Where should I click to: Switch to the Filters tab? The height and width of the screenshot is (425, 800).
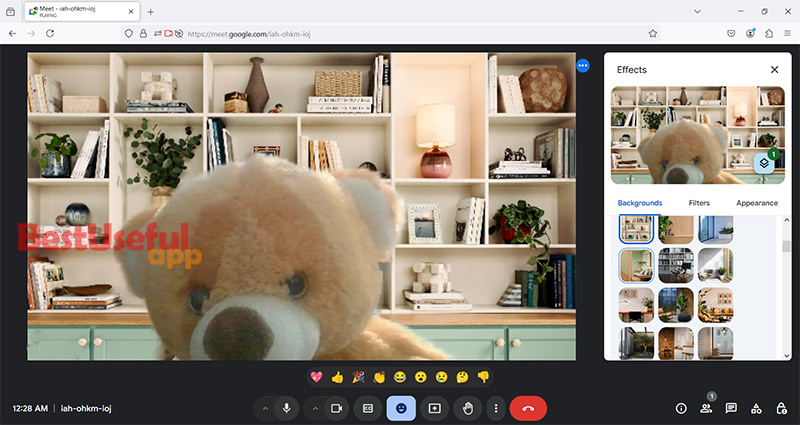point(699,203)
